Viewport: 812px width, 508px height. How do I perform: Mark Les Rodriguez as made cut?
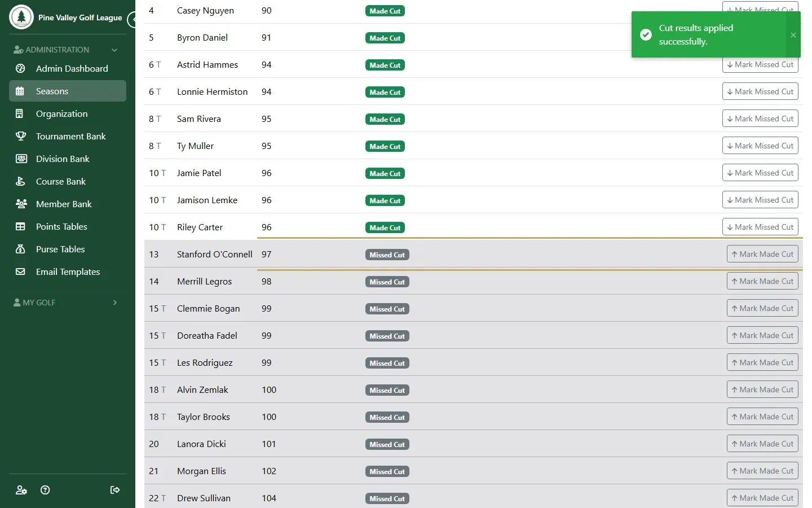point(762,362)
